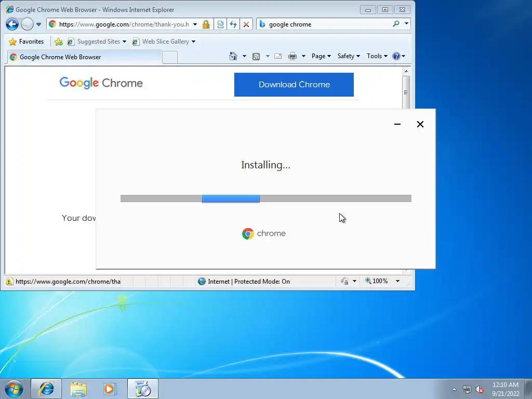The height and width of the screenshot is (399, 532).
Task: Click the status bar privacy/security icon
Action: [344, 281]
